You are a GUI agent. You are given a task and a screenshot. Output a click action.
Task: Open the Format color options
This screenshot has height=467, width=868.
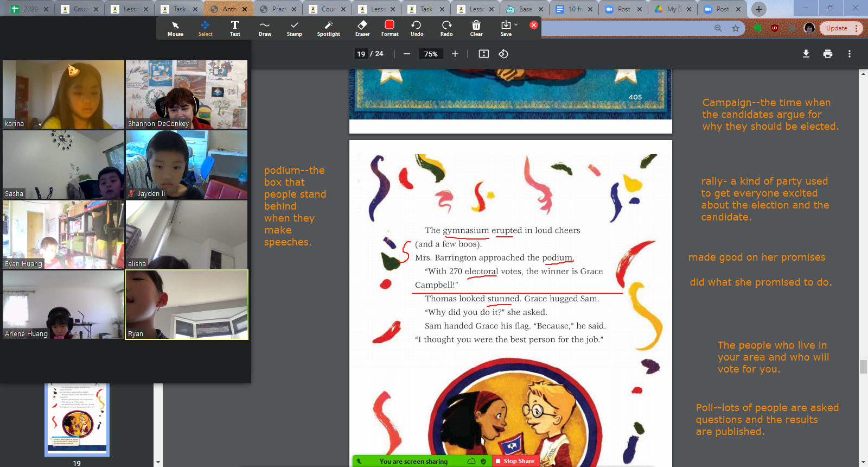click(390, 29)
